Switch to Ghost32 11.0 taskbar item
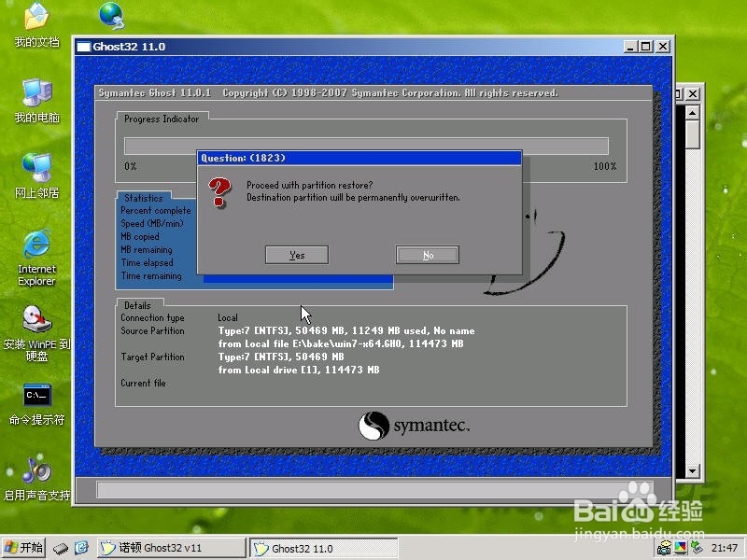Viewport: 747px width, 560px height. point(324,548)
